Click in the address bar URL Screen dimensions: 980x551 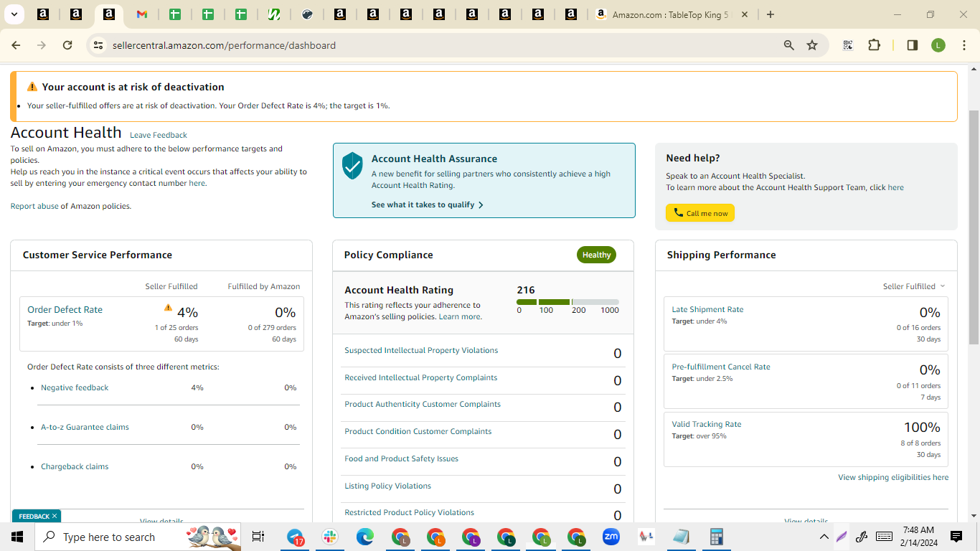point(224,45)
